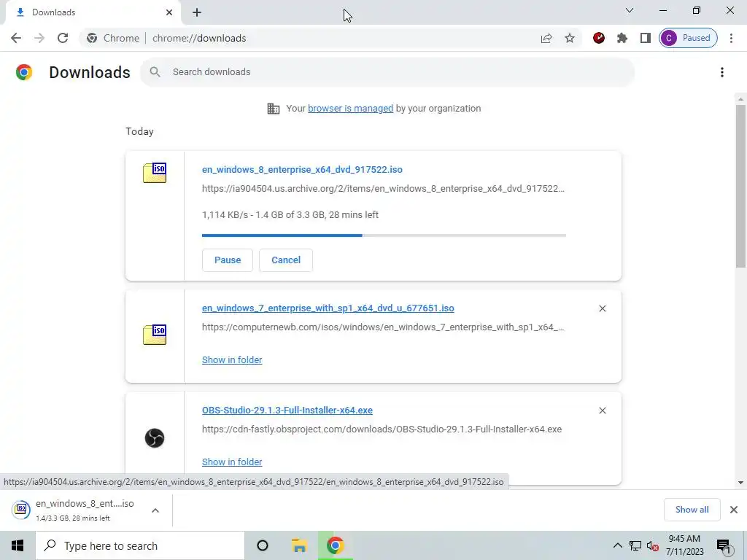This screenshot has height=560, width=747.
Task: Open the OBS-Studio-29.1.3 installer link
Action: point(287,411)
